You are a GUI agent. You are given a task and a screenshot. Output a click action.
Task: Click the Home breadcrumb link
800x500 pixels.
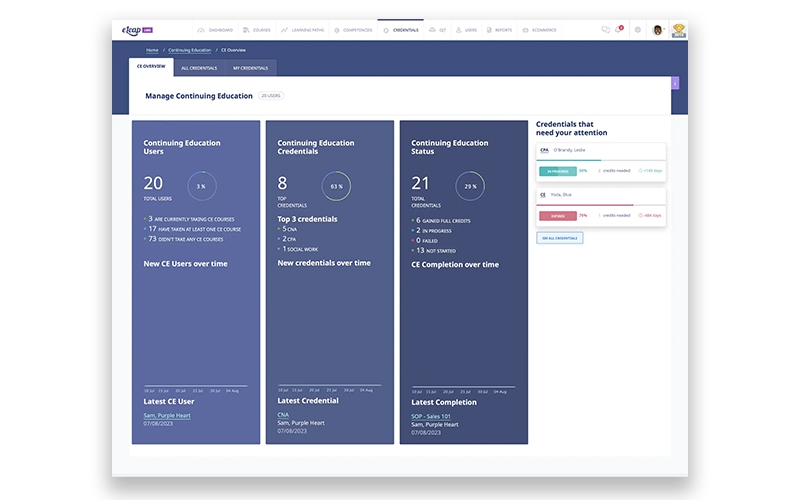pos(152,49)
